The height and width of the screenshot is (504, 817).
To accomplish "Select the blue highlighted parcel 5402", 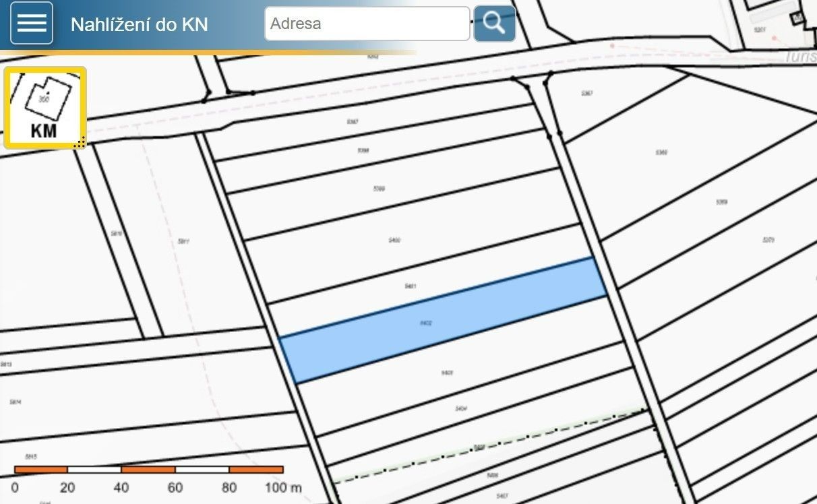I will pyautogui.click(x=443, y=320).
